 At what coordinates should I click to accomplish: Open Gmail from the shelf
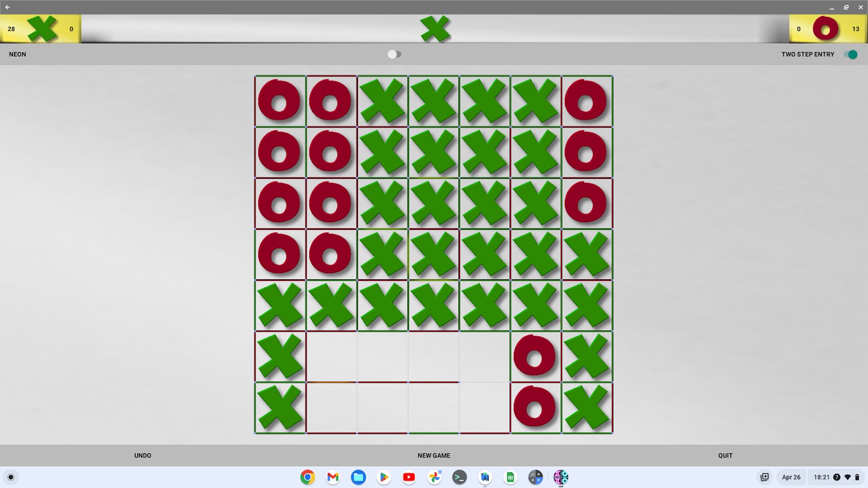pyautogui.click(x=333, y=477)
